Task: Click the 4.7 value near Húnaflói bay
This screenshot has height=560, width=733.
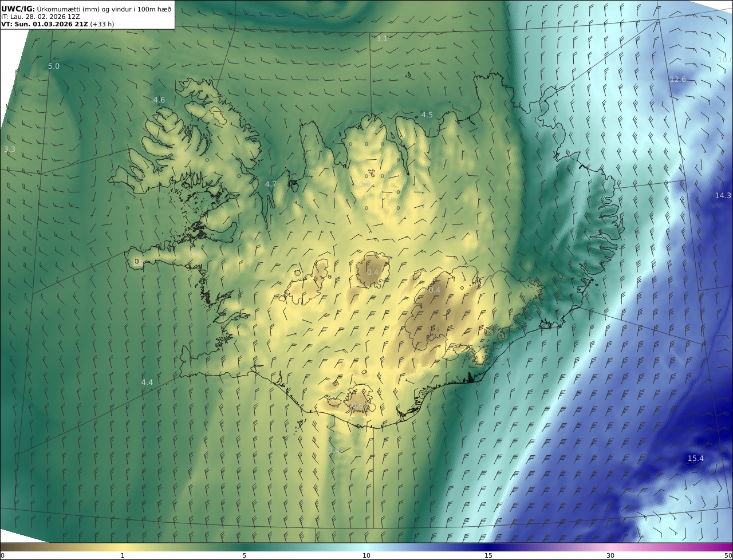Action: tap(271, 184)
